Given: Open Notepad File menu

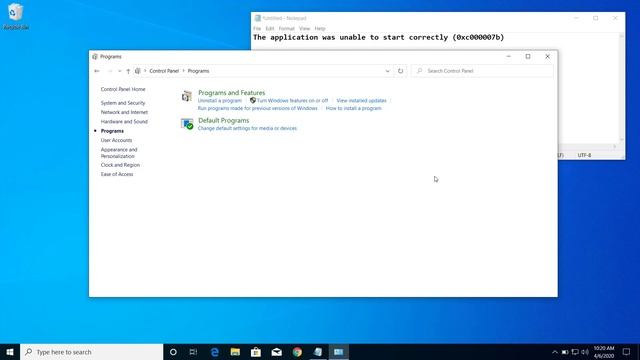Looking at the screenshot, I should pos(257,29).
